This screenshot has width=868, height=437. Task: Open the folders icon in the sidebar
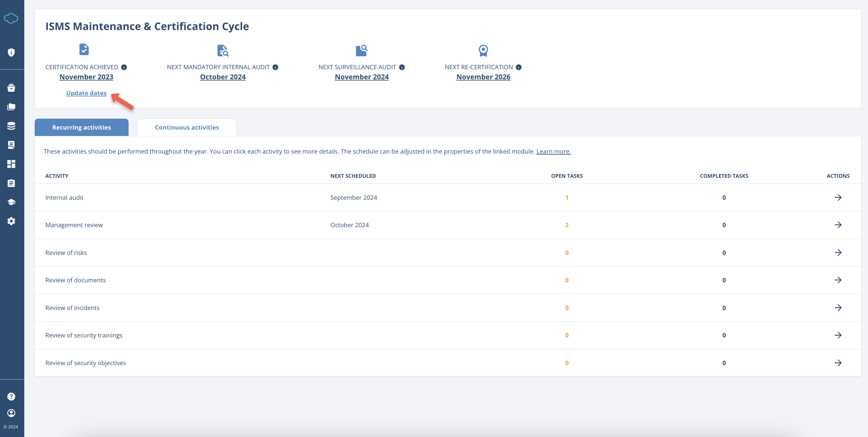(x=12, y=107)
